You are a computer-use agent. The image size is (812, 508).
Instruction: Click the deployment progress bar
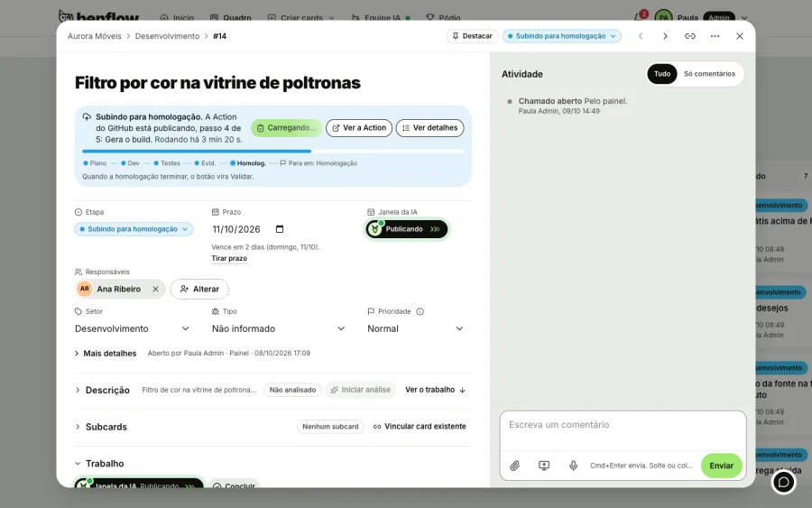coord(272,152)
